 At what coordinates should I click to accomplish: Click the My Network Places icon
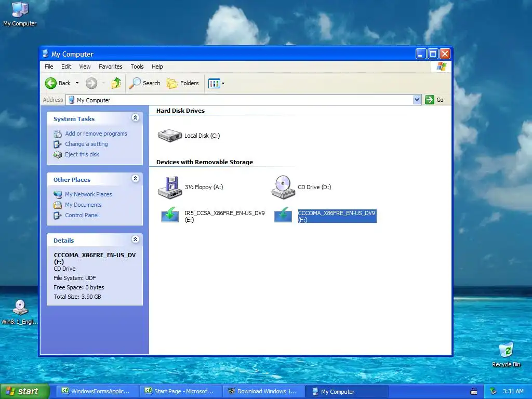[58, 195]
